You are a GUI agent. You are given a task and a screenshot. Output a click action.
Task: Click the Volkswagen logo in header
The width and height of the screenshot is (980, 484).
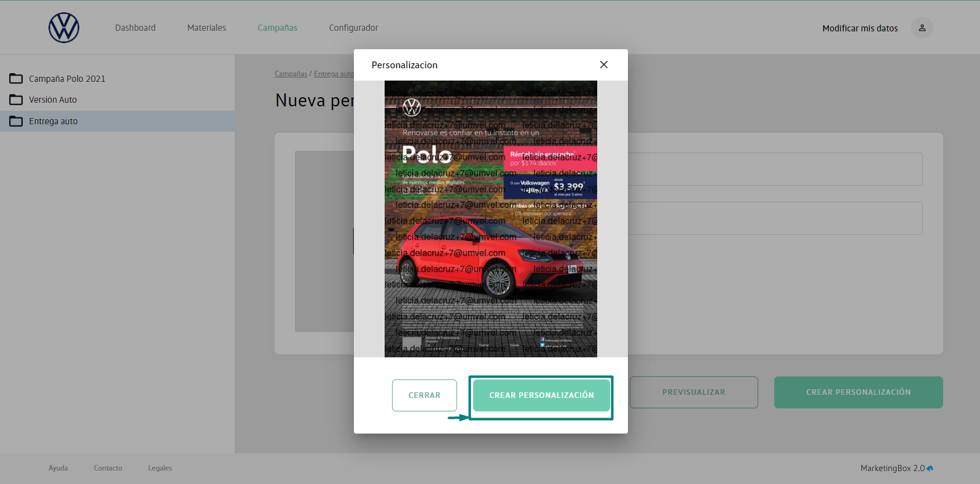point(64,28)
